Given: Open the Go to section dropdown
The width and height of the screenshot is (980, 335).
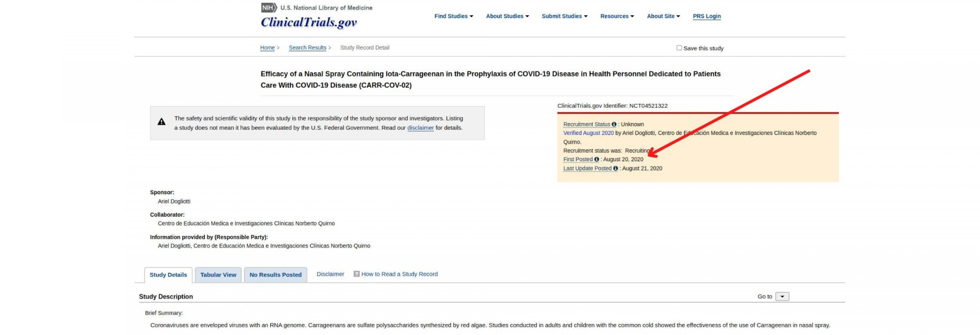Looking at the screenshot, I should pos(782,296).
